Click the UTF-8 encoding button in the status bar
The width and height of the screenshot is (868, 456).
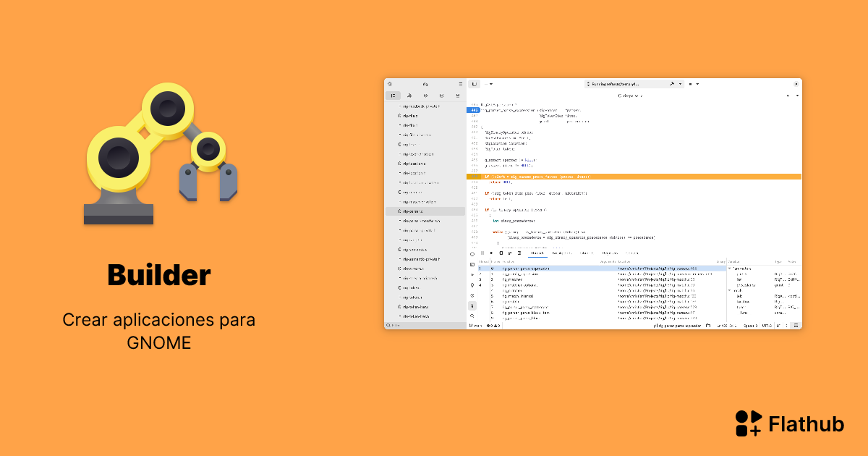tap(766, 324)
